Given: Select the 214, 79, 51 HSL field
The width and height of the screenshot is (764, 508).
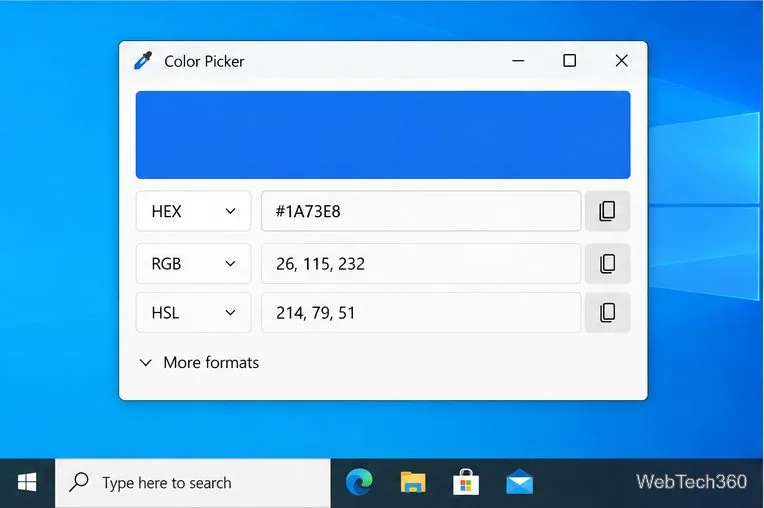Looking at the screenshot, I should [x=421, y=312].
